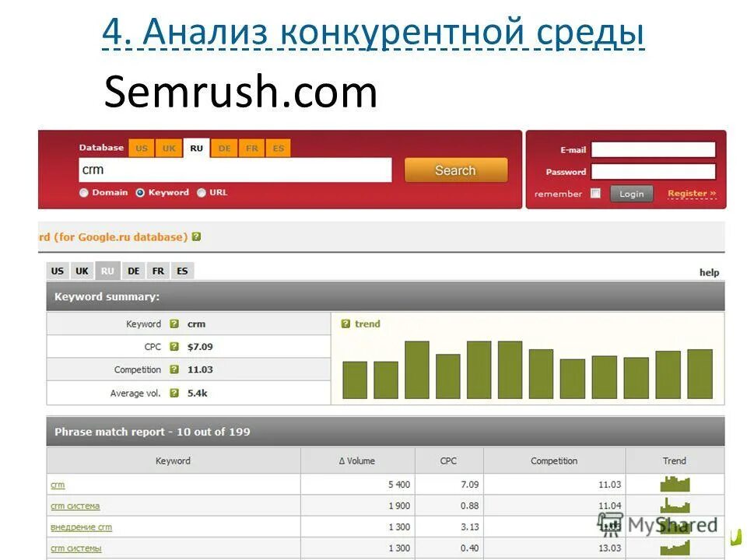
Task: Switch to FR tab above Keyword summary
Action: click(x=158, y=271)
